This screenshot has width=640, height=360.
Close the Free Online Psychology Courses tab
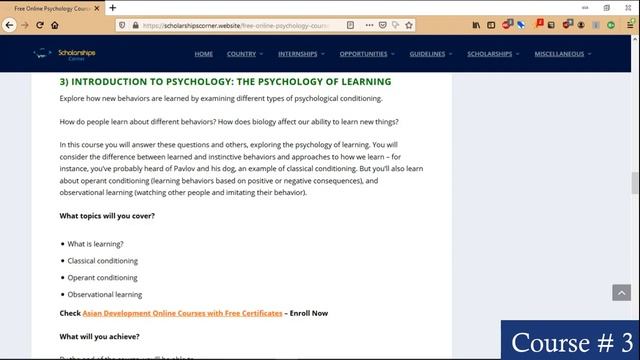pyautogui.click(x=97, y=8)
